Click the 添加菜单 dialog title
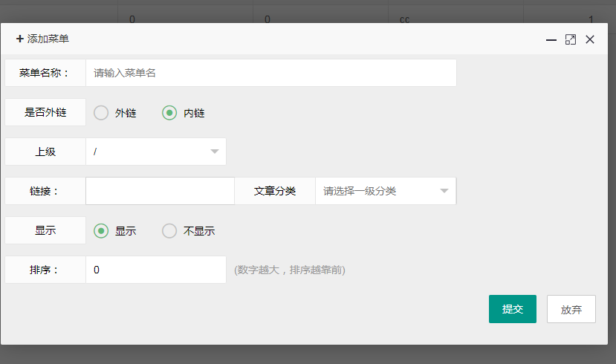The height and width of the screenshot is (364, 616). click(42, 39)
